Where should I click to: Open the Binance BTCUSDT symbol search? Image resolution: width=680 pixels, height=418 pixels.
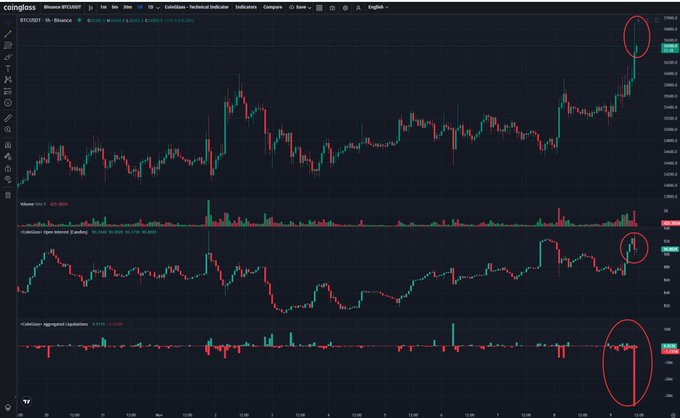[62, 7]
